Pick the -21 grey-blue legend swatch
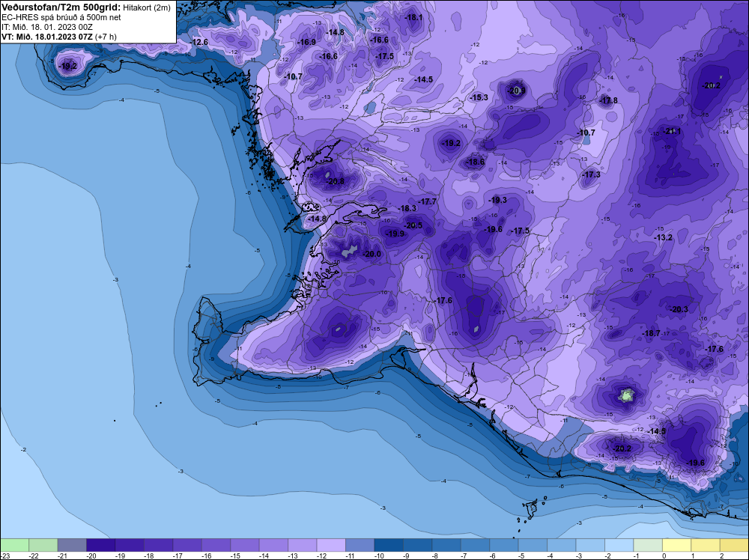This screenshot has width=749, height=560. [72, 545]
